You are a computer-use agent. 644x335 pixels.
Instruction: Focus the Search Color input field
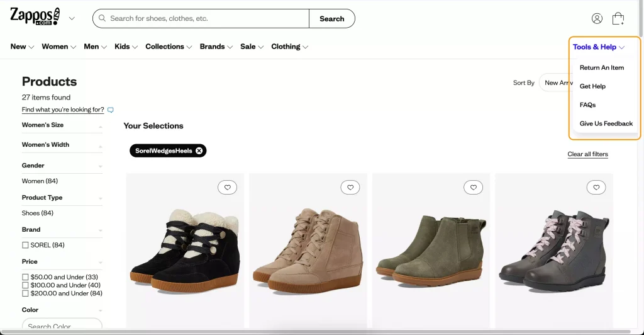coord(62,324)
